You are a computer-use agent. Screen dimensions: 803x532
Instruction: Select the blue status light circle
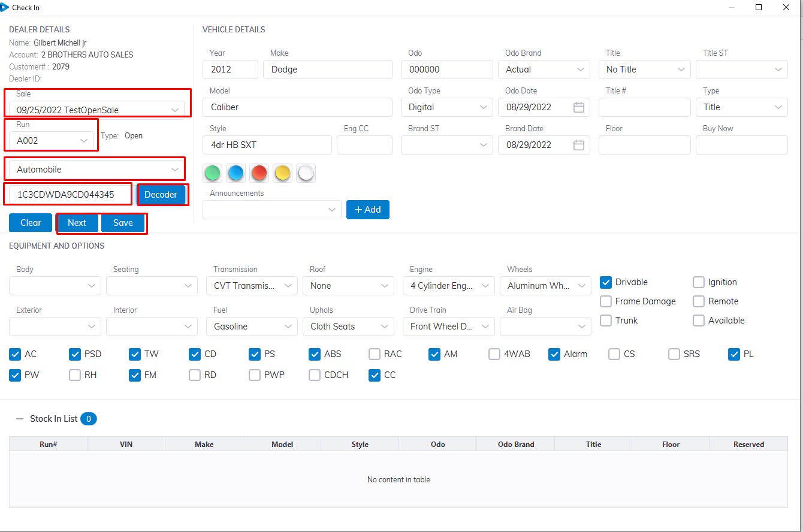pos(236,173)
